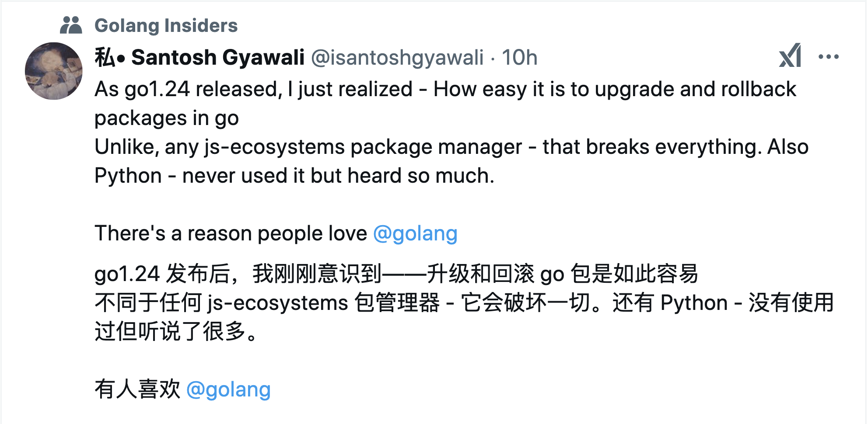Click the translated line starting "不同于任何"

(x=464, y=303)
